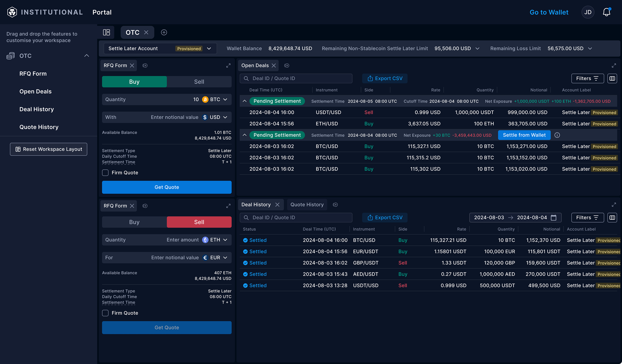The image size is (622, 364).
Task: Check Firm Quote in the Sell RFQ form
Action: pyautogui.click(x=105, y=313)
